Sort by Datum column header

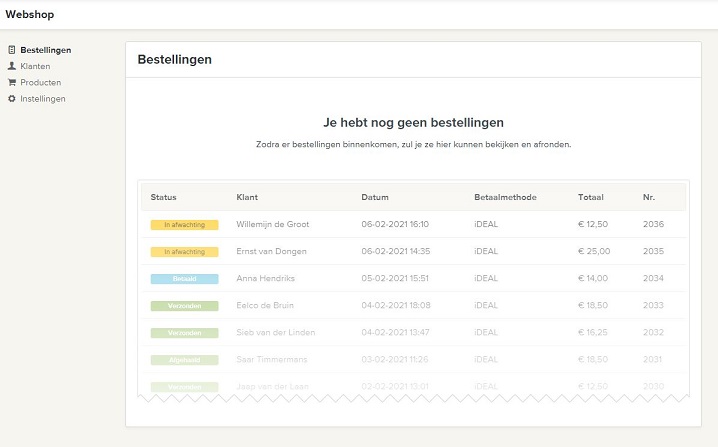click(x=375, y=197)
